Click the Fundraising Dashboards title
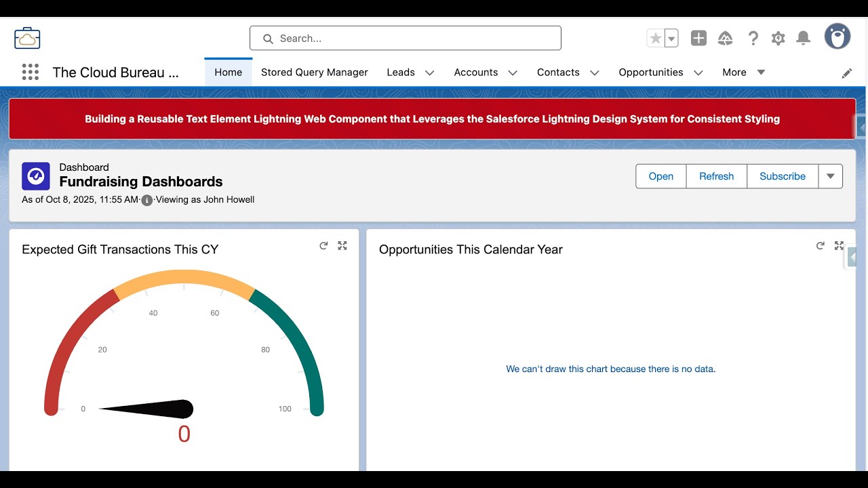868x488 pixels. click(141, 182)
